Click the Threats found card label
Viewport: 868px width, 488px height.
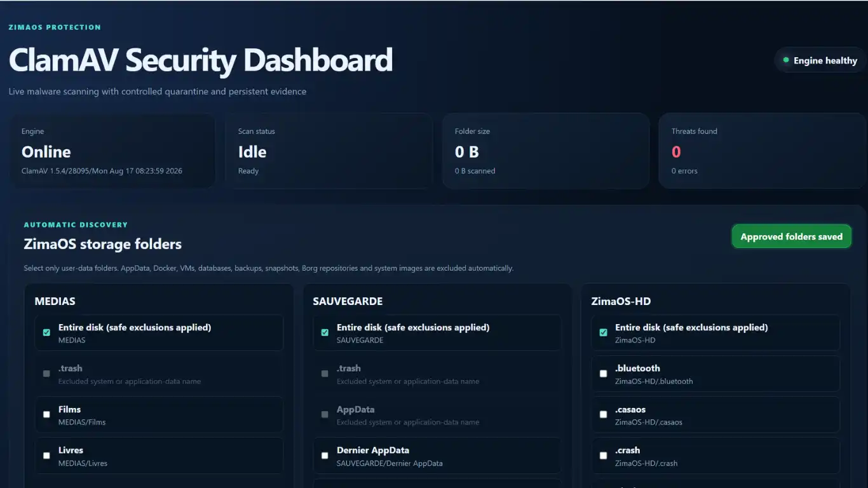[x=695, y=132]
